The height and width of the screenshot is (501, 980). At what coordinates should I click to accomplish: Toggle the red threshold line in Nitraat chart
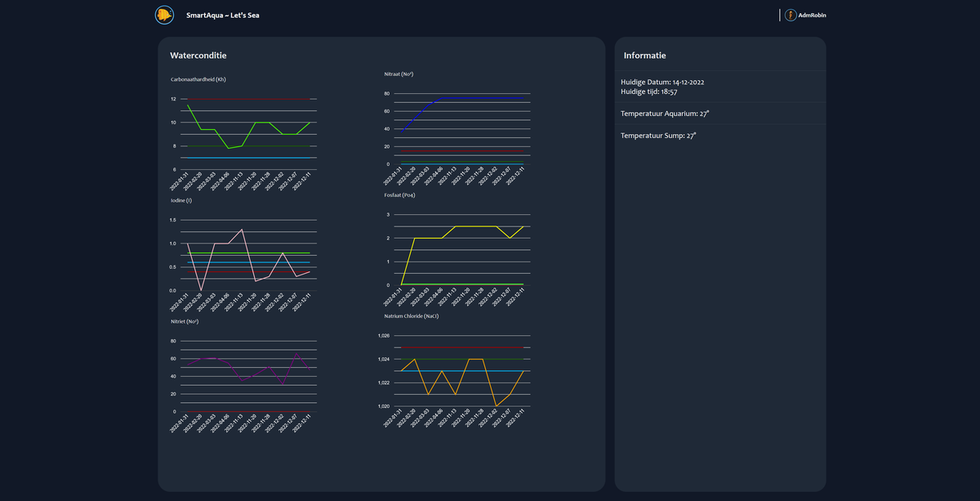coord(461,150)
